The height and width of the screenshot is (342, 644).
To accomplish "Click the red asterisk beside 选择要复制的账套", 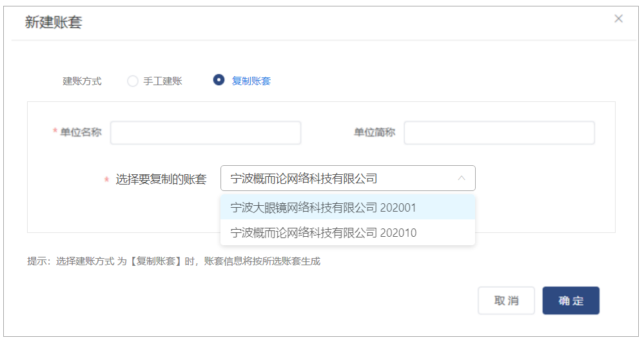I will pos(106,179).
